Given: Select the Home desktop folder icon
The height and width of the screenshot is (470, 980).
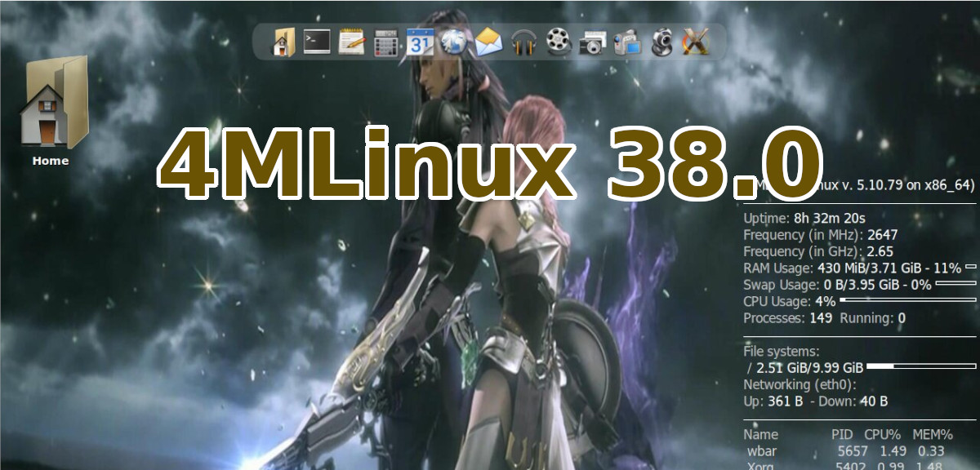Looking at the screenshot, I should pyautogui.click(x=56, y=102).
